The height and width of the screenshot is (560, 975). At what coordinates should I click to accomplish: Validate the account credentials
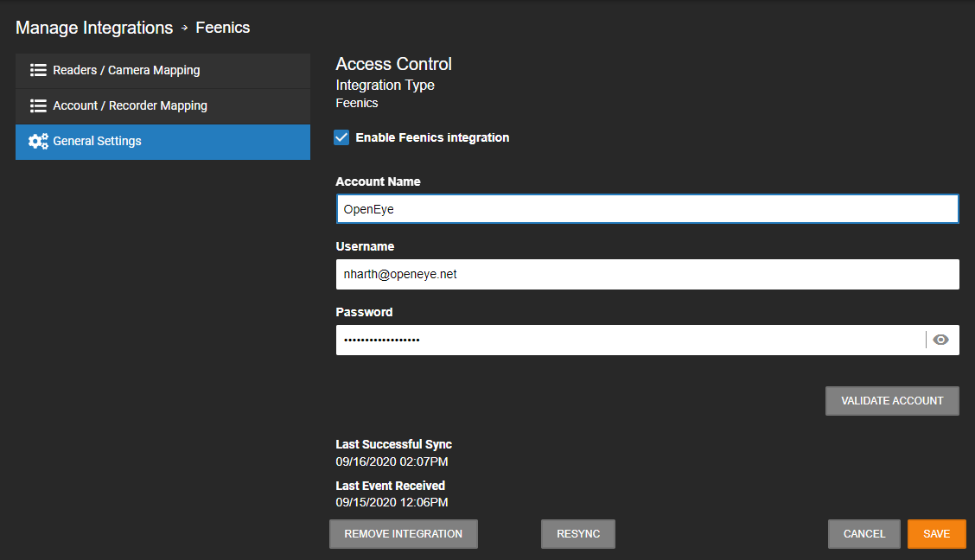[x=892, y=401]
